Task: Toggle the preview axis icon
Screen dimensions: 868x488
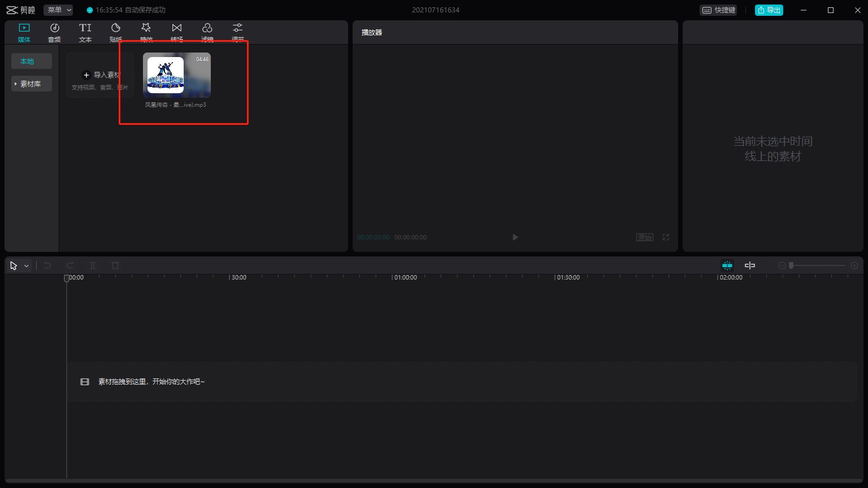Action: click(750, 265)
